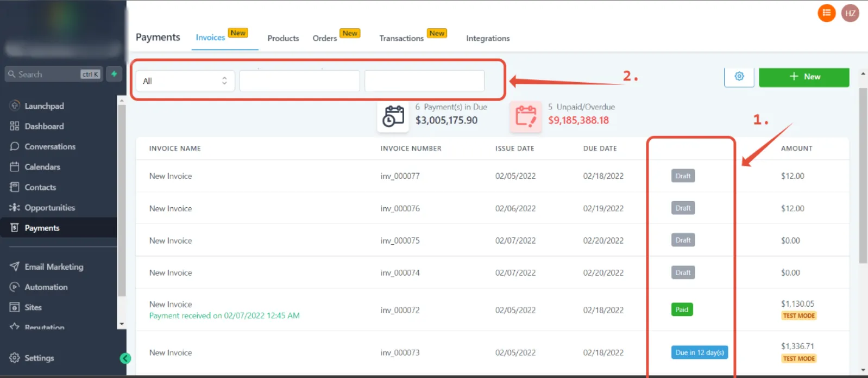The height and width of the screenshot is (378, 868).
Task: Switch to the Transactions tab
Action: [401, 38]
